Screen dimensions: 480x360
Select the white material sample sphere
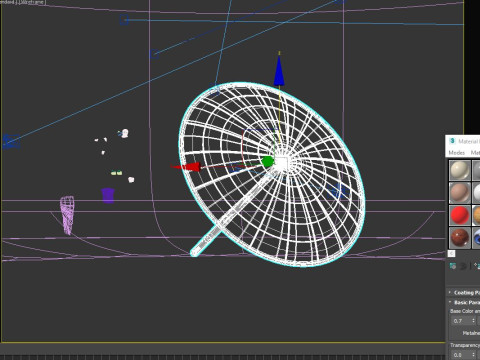[477, 193]
